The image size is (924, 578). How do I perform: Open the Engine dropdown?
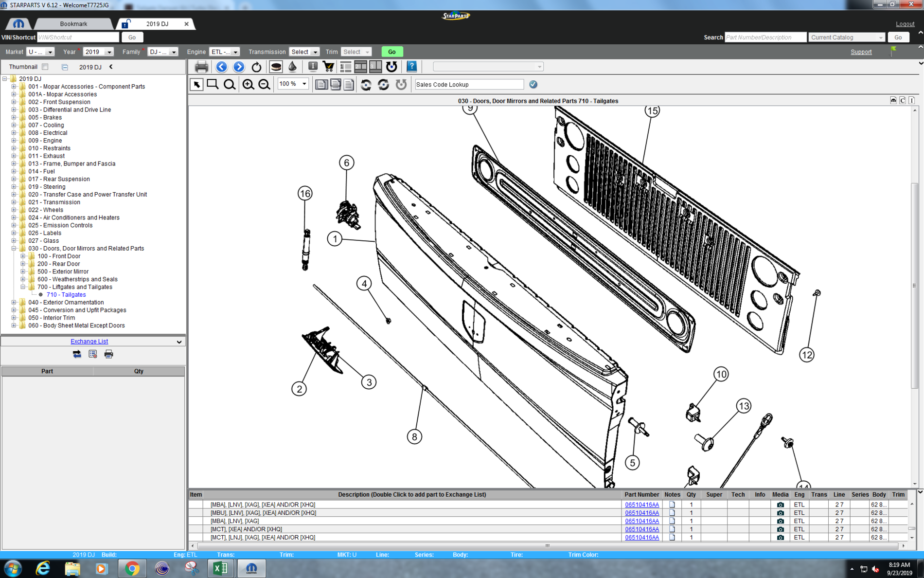coord(235,52)
